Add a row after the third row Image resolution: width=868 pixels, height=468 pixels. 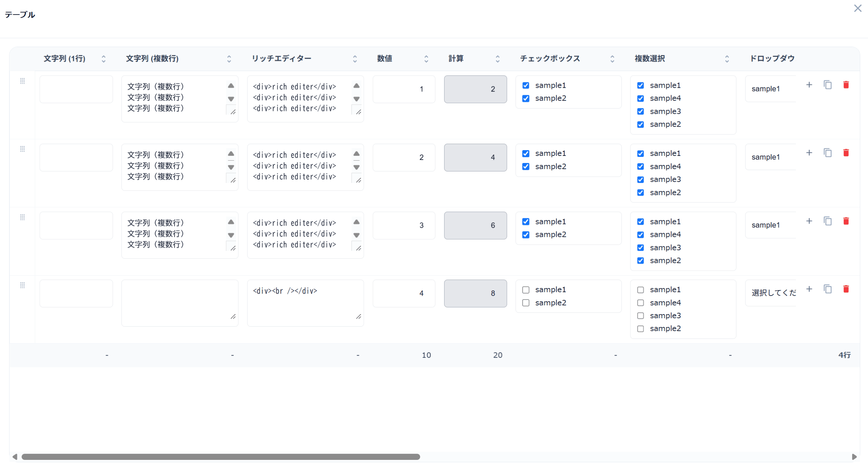coord(809,221)
